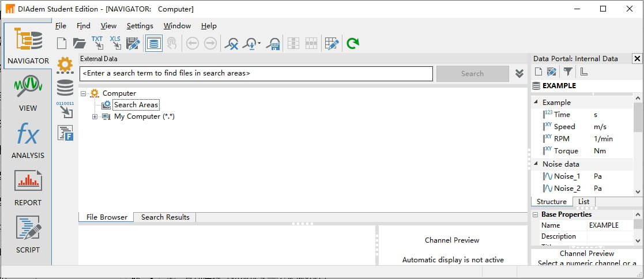Click the green refresh arrow icon
644x279 pixels.
coord(352,43)
